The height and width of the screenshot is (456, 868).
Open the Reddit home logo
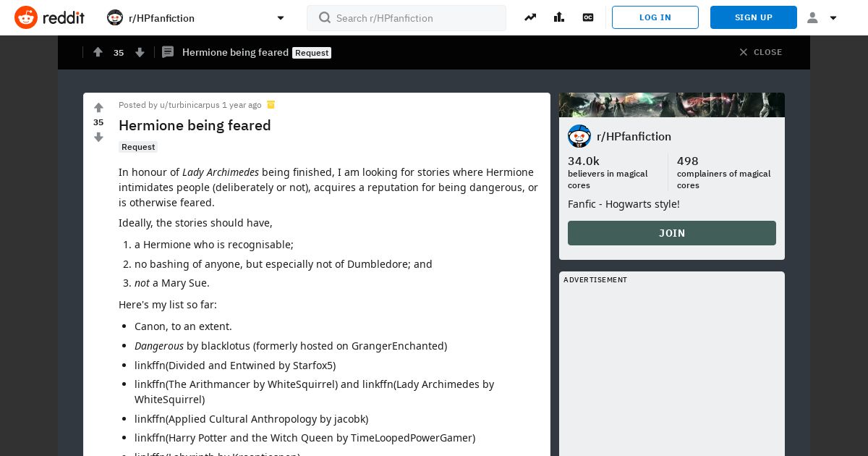49,17
